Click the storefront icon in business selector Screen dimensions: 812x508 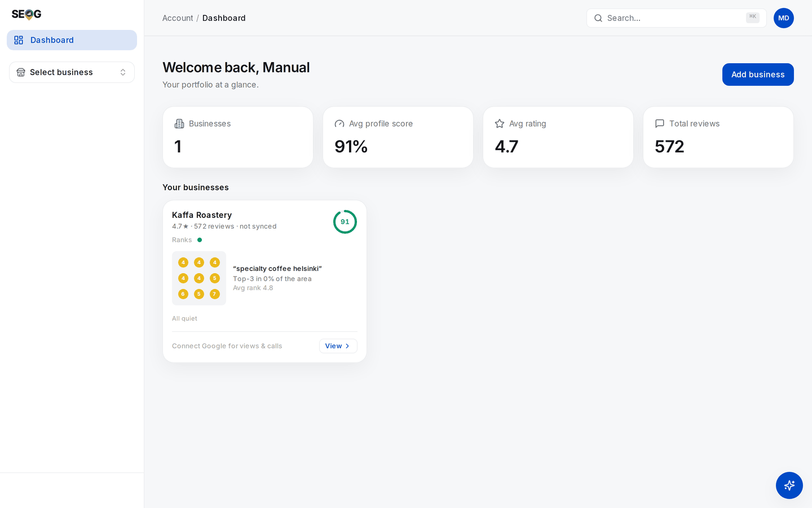(x=21, y=72)
